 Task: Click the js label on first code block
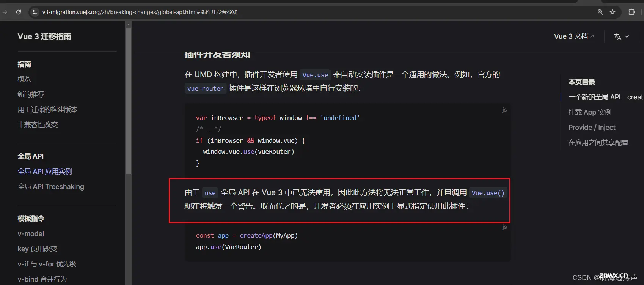[x=504, y=110]
